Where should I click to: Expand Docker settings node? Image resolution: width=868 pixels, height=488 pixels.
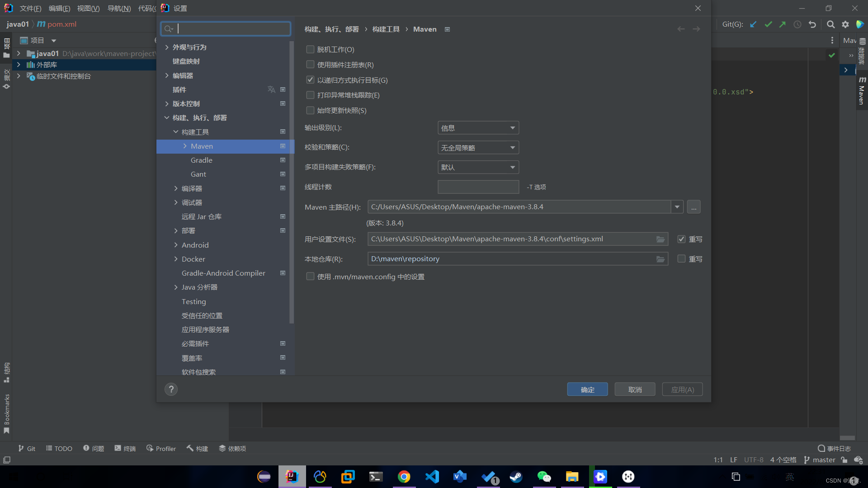click(x=176, y=259)
